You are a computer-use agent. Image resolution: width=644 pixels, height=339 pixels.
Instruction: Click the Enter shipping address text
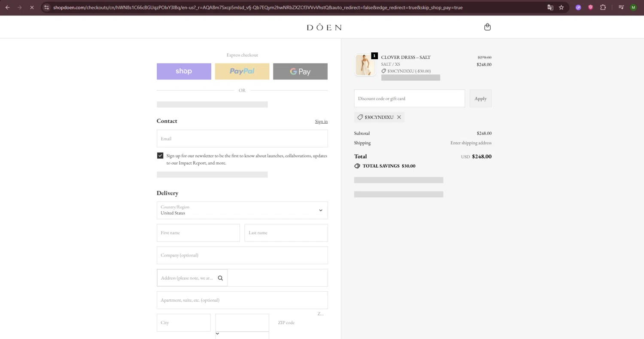coord(471,143)
